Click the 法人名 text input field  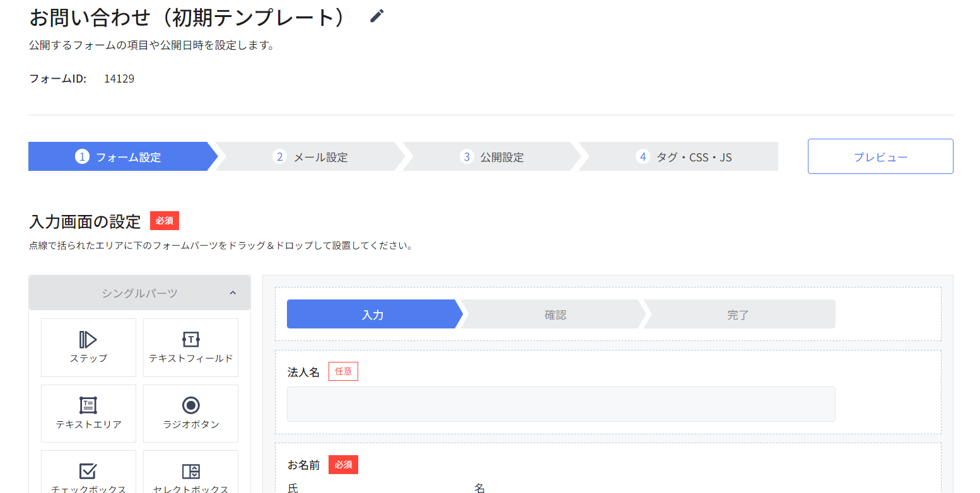[x=561, y=404]
